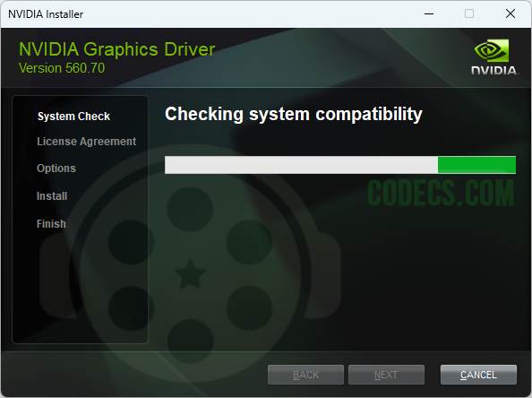The height and width of the screenshot is (398, 532).
Task: Click the grayed-out maximize window button
Action: (469, 14)
